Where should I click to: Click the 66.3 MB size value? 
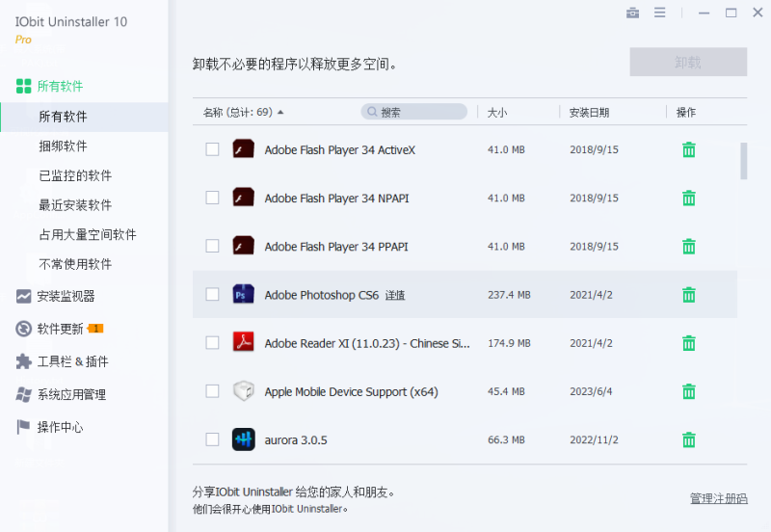pos(506,439)
